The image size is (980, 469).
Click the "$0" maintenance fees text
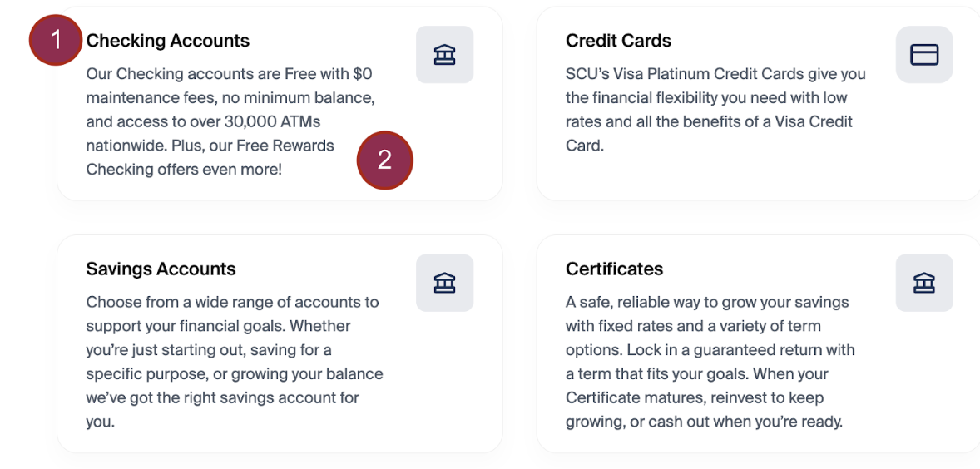coord(362,74)
